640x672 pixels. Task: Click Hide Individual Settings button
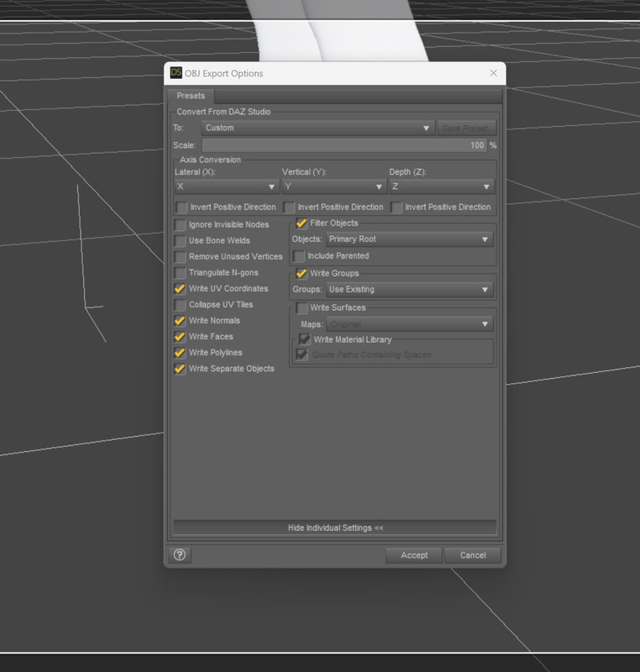click(335, 528)
